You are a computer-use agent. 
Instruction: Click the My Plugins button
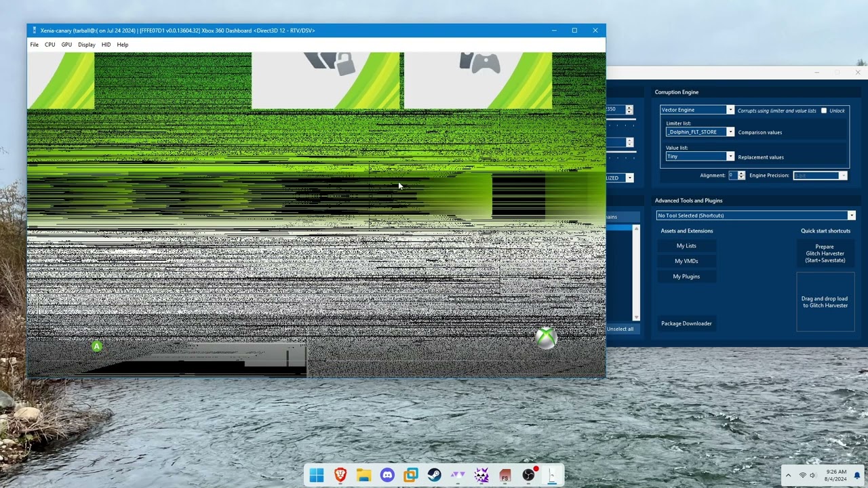pyautogui.click(x=686, y=277)
